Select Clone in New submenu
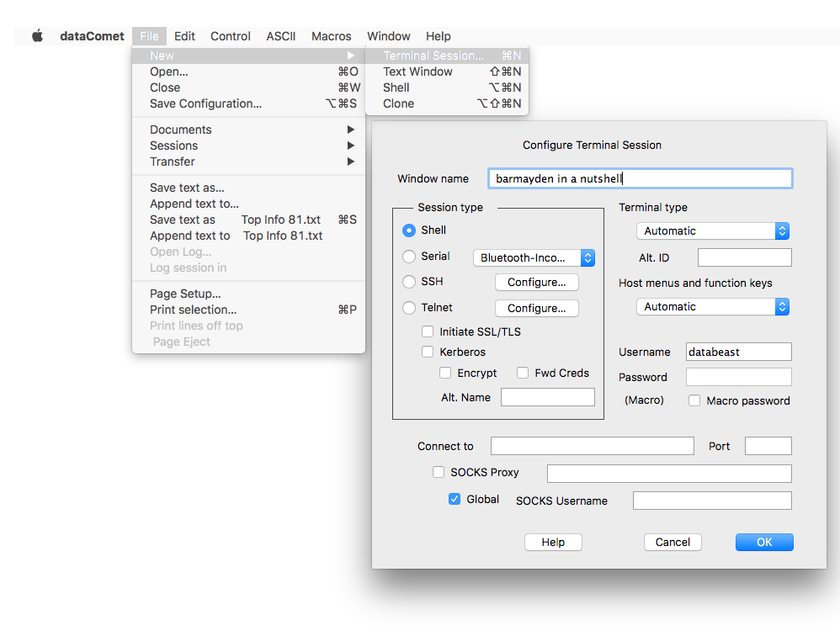This screenshot has width=840, height=636. [x=447, y=103]
